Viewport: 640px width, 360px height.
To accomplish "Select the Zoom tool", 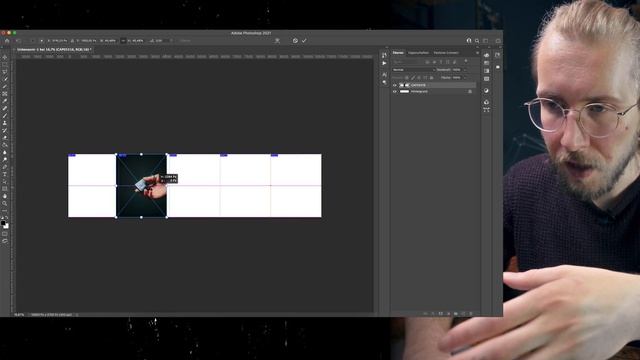I will point(5,203).
